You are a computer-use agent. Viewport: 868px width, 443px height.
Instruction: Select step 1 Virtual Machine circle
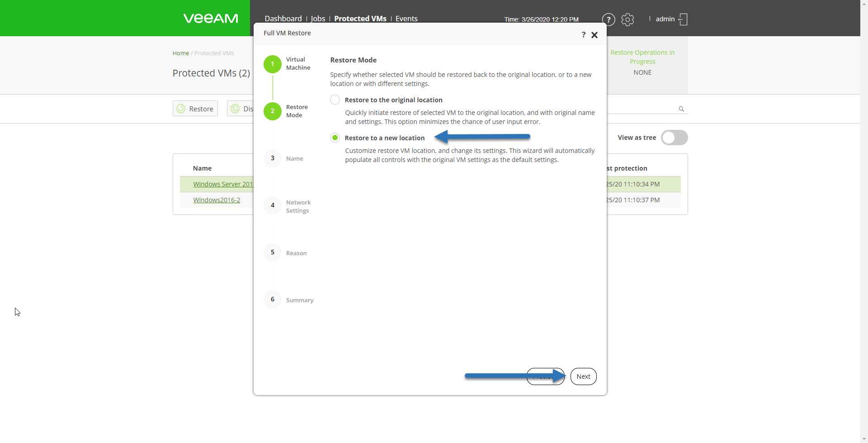pos(273,64)
